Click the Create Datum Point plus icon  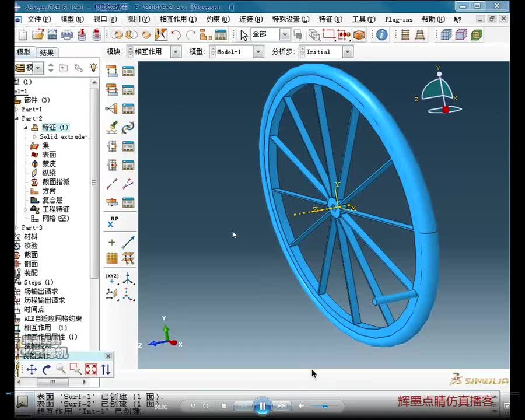point(112,242)
